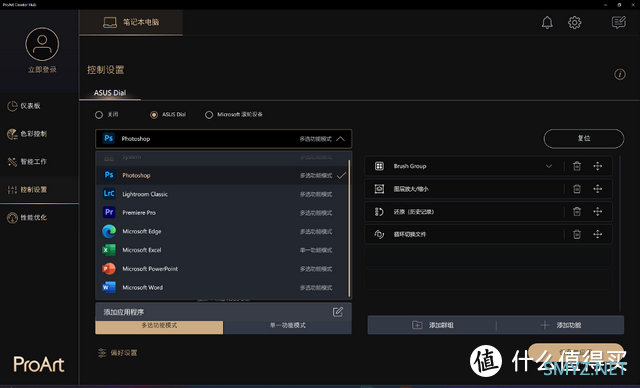Open the settings gear icon
Viewport: 640px width, 388px height.
pos(574,22)
